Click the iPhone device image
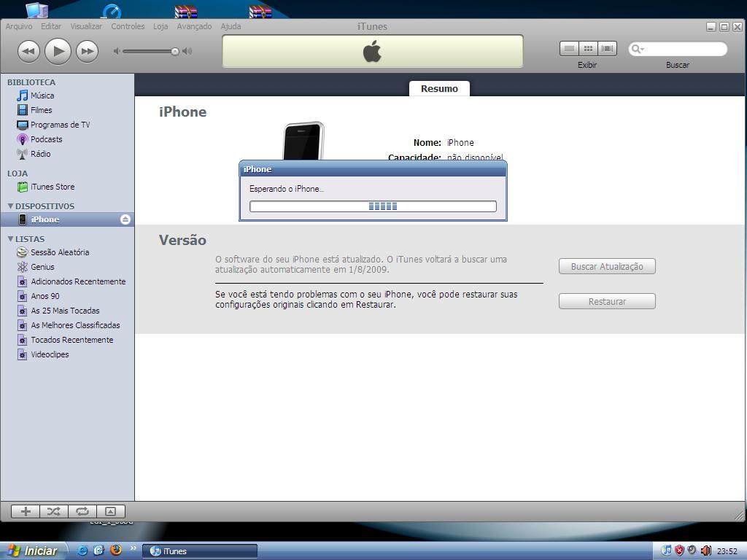This screenshot has width=747, height=560. pyautogui.click(x=303, y=141)
